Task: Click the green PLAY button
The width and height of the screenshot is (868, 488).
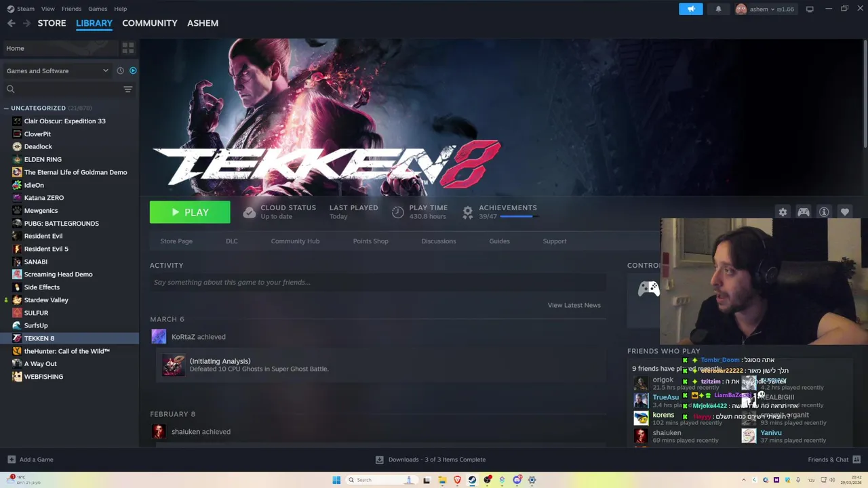Action: 190,212
